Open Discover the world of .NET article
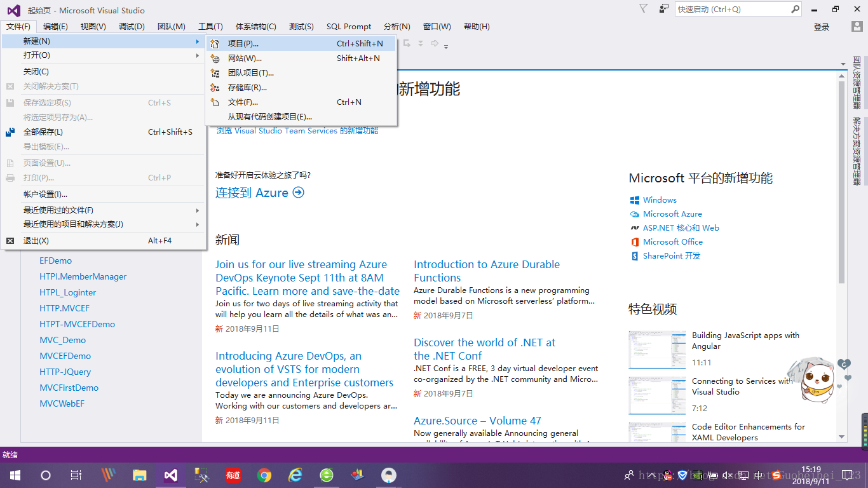The height and width of the screenshot is (488, 868). [484, 349]
